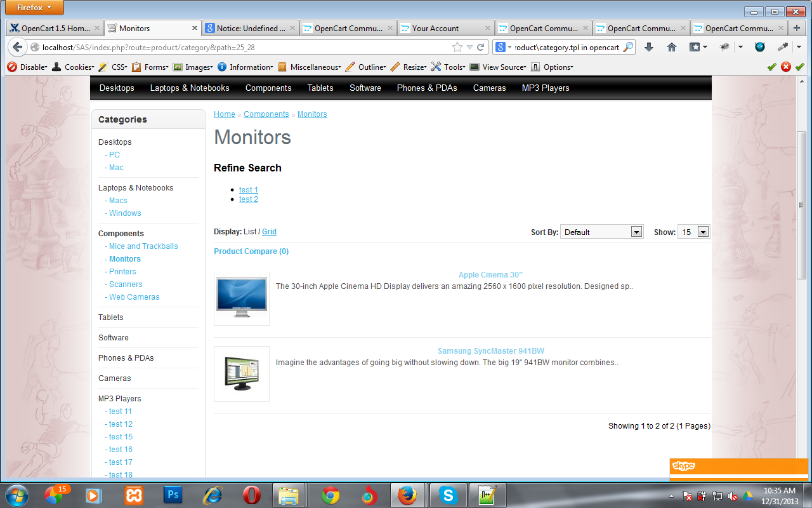
Task: Click the Home breadcrumb link
Action: pos(225,114)
